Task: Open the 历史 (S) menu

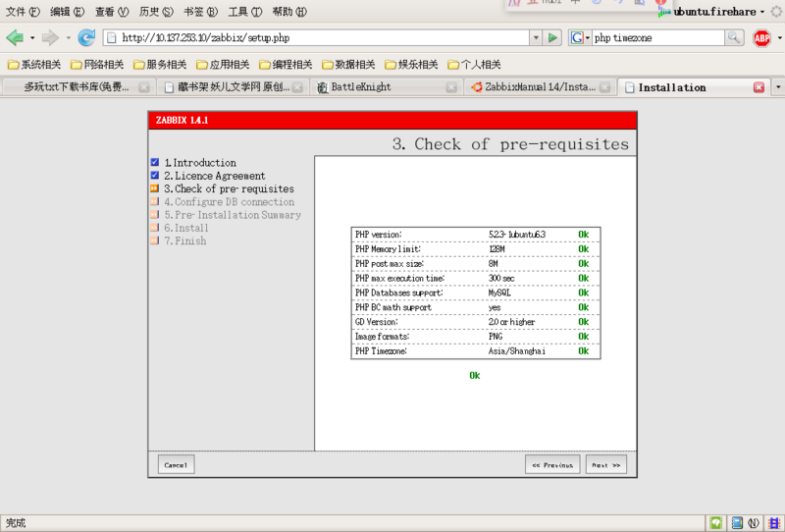Action: (x=156, y=12)
